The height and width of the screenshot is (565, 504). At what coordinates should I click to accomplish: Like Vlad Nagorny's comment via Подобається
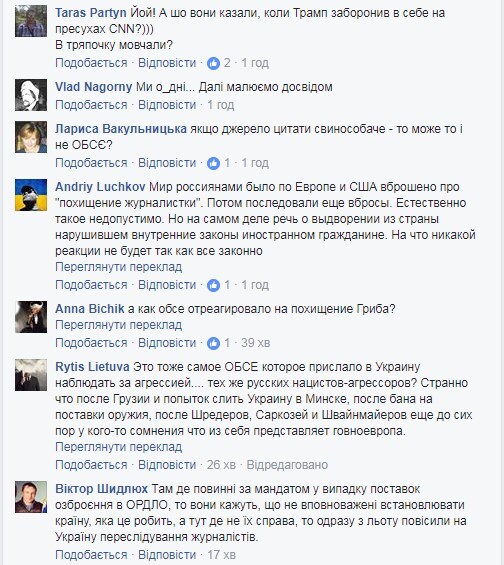(x=91, y=105)
